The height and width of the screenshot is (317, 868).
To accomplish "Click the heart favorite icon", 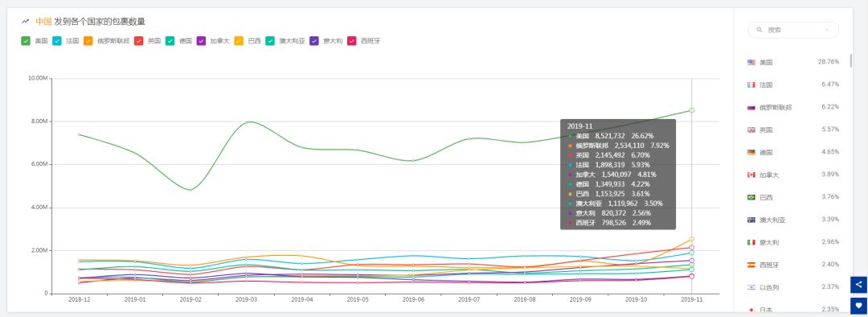I will [x=858, y=305].
